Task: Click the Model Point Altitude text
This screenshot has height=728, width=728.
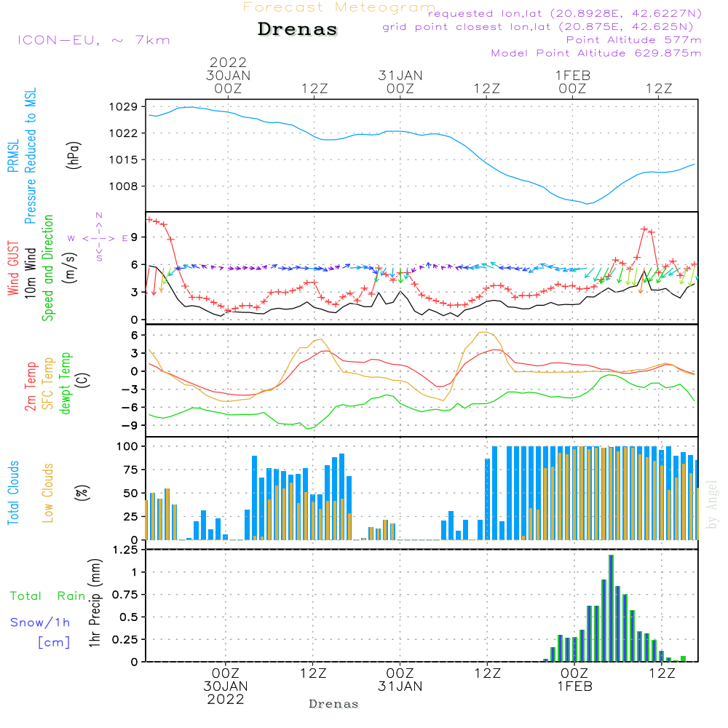Action: click(596, 53)
